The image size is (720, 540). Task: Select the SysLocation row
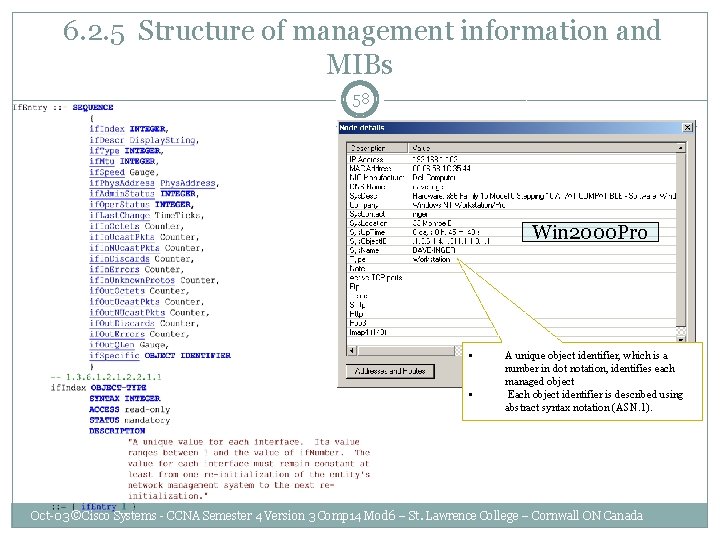[x=512, y=223]
